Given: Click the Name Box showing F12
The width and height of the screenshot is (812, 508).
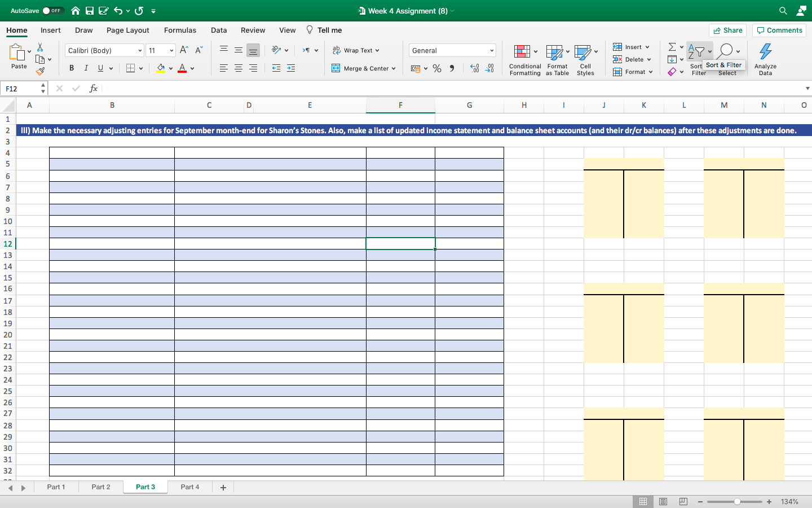Looking at the screenshot, I should pos(23,89).
